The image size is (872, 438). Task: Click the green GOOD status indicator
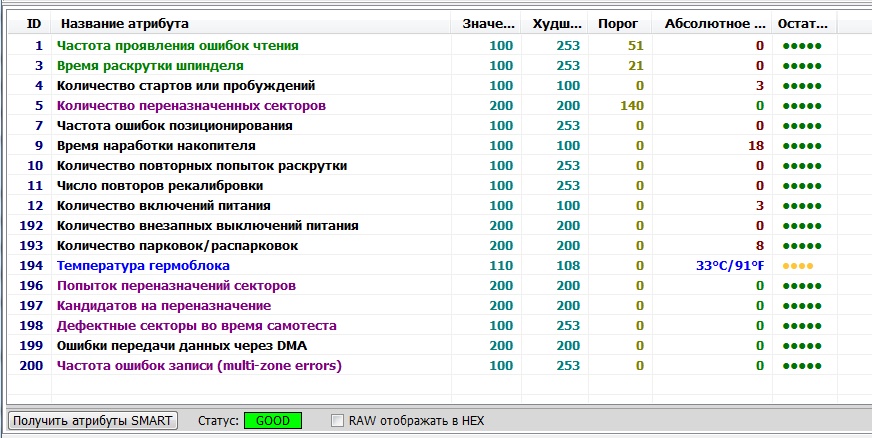click(x=273, y=421)
